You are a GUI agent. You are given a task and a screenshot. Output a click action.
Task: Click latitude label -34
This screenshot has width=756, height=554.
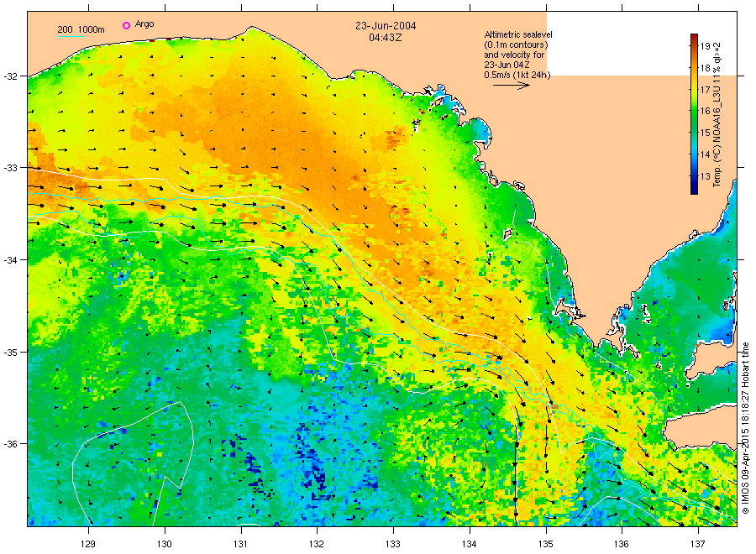tap(11, 259)
